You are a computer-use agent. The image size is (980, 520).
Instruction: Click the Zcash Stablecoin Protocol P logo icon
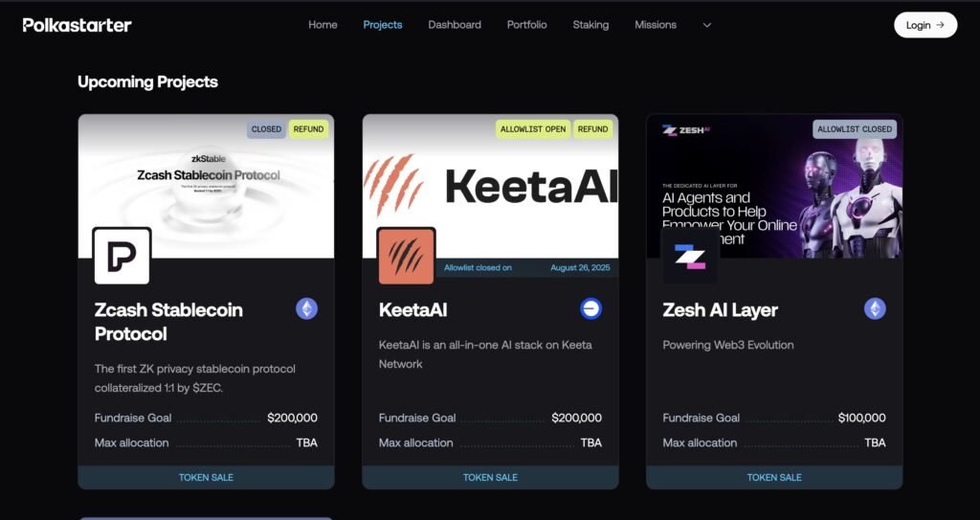pyautogui.click(x=122, y=256)
